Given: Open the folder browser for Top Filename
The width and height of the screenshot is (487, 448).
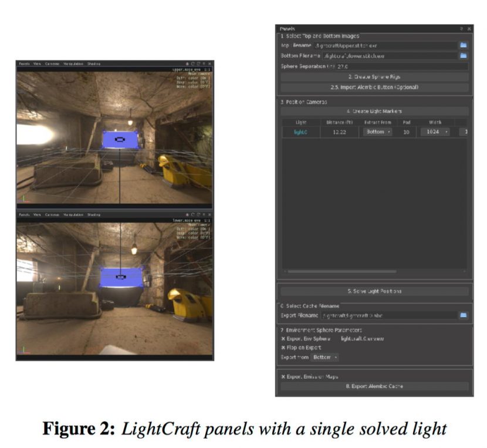Looking at the screenshot, I should (463, 45).
